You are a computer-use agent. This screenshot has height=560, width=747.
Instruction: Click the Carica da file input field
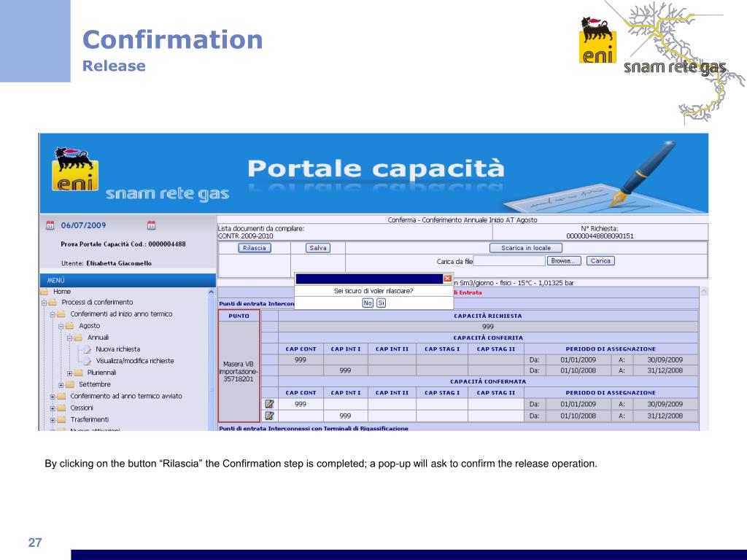pos(508,261)
